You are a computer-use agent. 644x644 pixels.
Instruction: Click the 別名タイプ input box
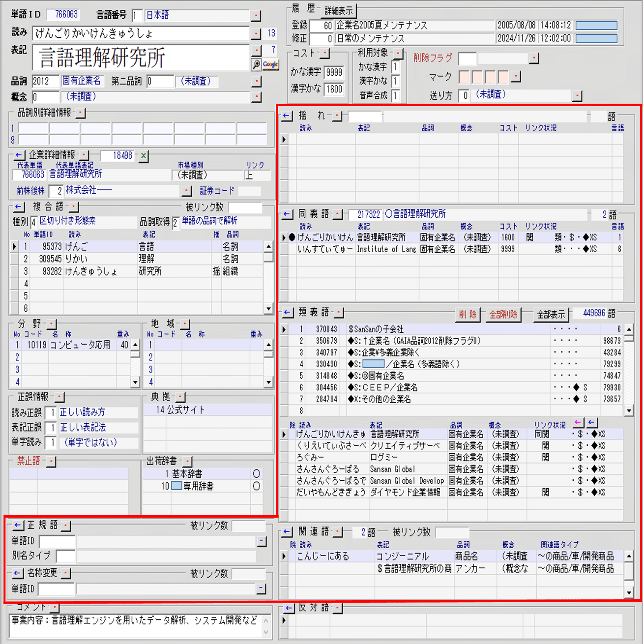[66, 556]
